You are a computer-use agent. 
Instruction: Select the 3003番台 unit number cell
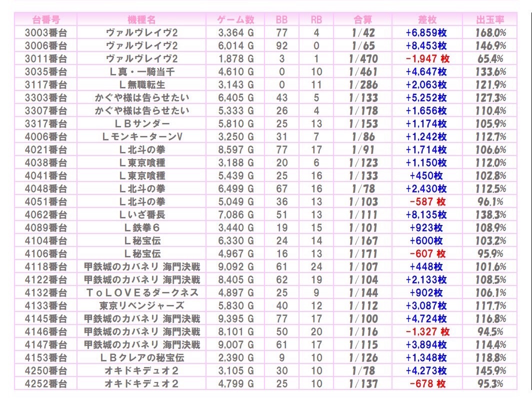45,32
